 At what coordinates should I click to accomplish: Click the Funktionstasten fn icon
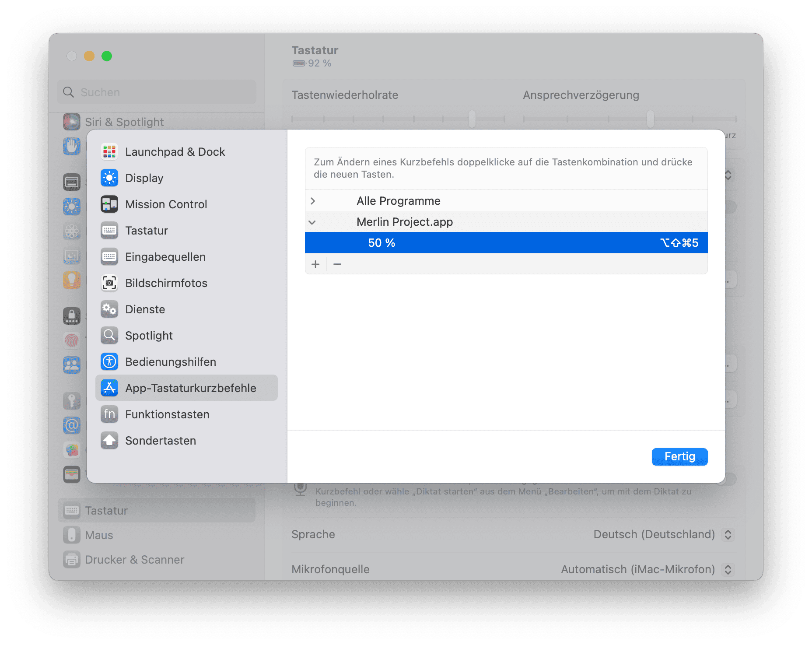coord(109,414)
